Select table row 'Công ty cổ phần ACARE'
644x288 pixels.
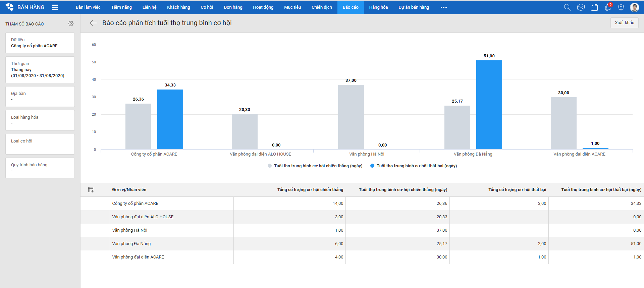362,204
